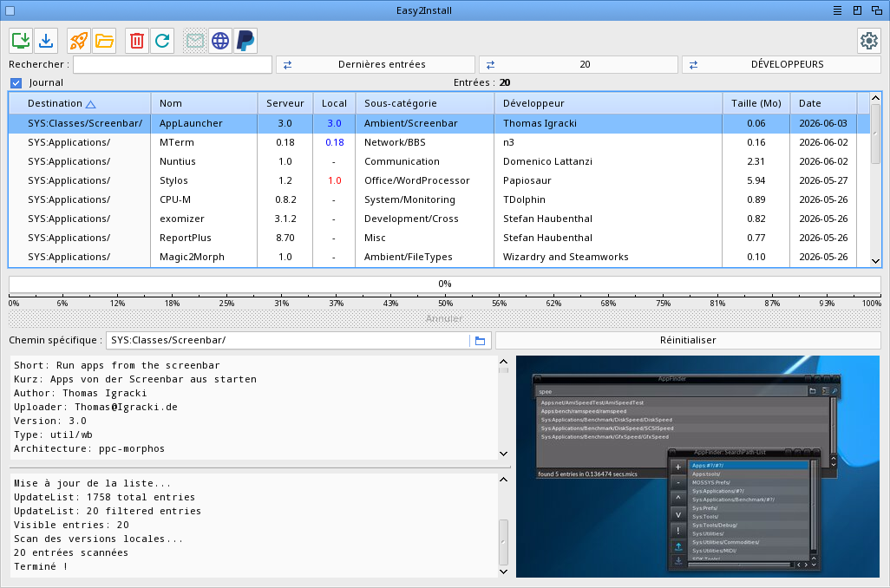
Task: Click the "Uploader: Thomas@Igracki.de" description line
Action: [x=95, y=407]
